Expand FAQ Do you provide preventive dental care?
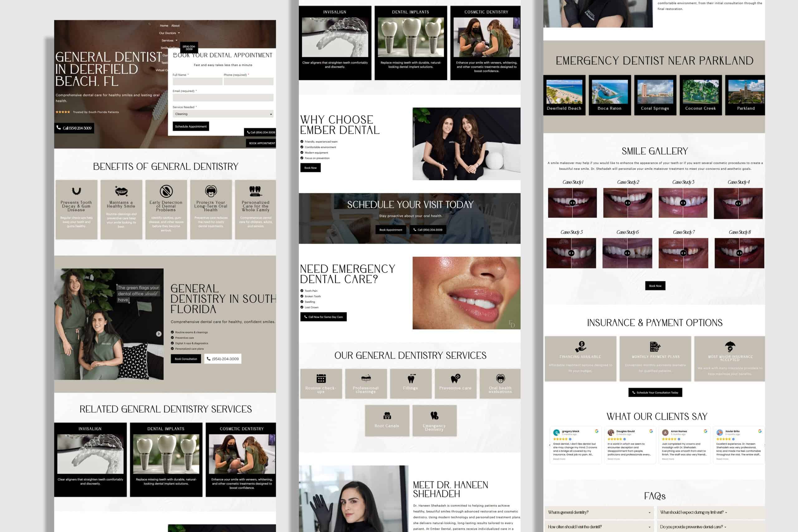The image size is (798, 532). pyautogui.click(x=711, y=527)
